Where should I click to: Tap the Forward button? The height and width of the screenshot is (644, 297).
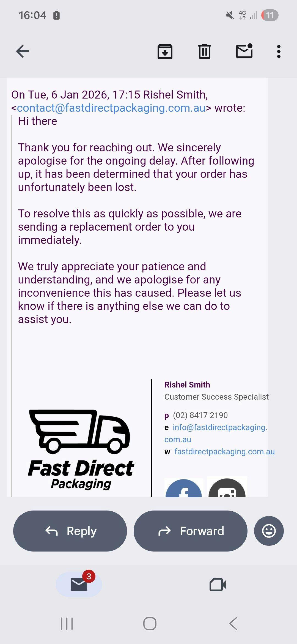(190, 531)
